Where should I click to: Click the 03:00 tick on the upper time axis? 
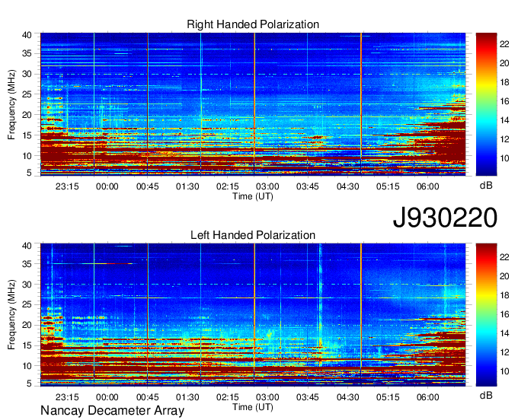pos(267,186)
